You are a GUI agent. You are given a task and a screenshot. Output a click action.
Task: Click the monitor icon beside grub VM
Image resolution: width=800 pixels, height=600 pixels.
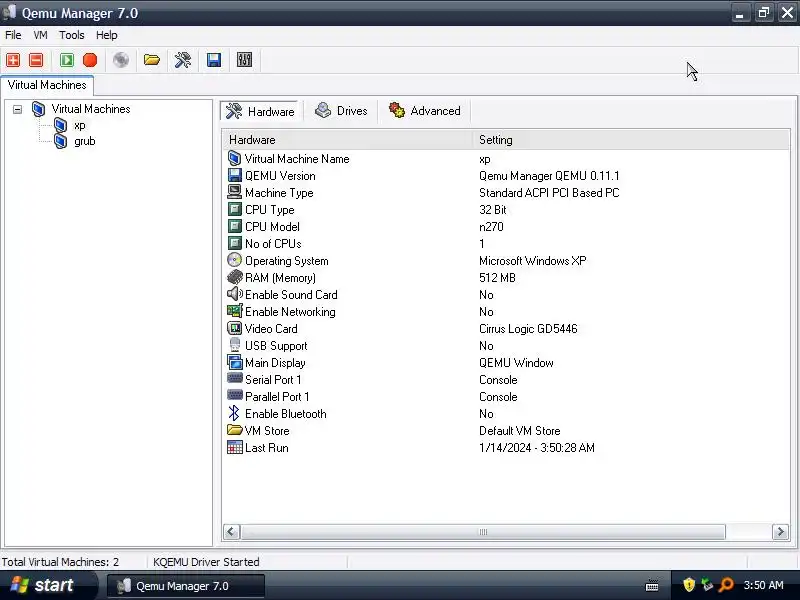(60, 141)
